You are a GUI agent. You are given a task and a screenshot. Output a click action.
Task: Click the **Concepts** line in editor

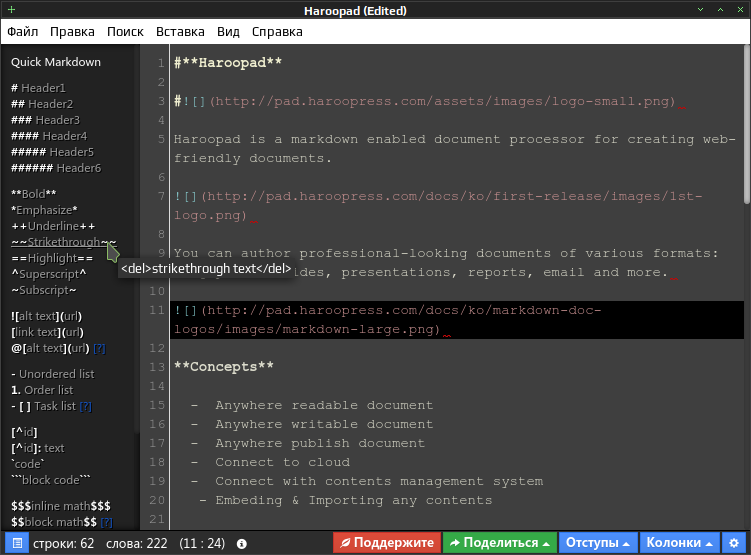[224, 367]
